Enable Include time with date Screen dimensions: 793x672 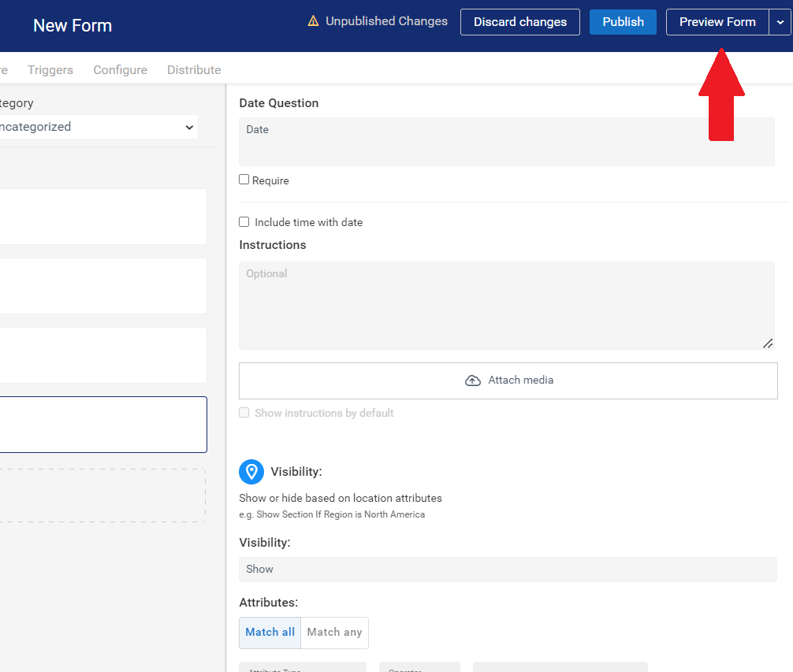(x=244, y=222)
